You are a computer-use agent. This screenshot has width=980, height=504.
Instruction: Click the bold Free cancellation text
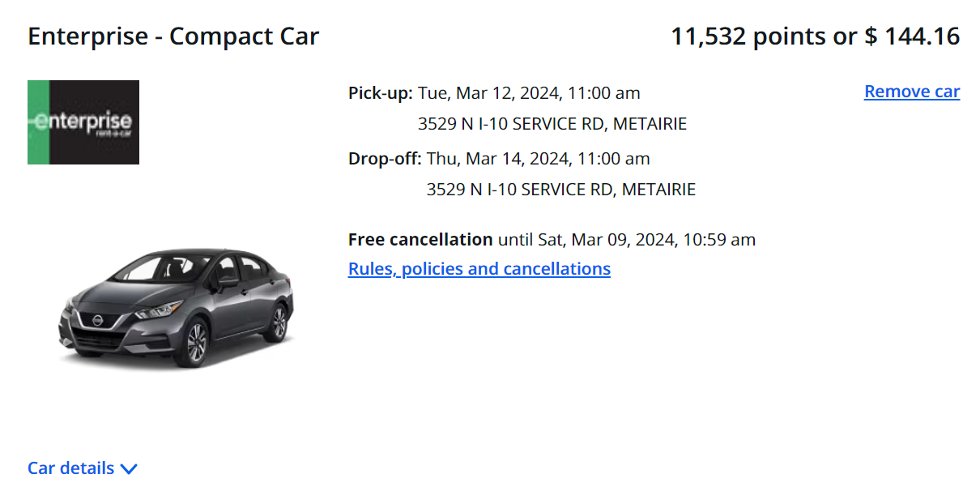tap(420, 240)
